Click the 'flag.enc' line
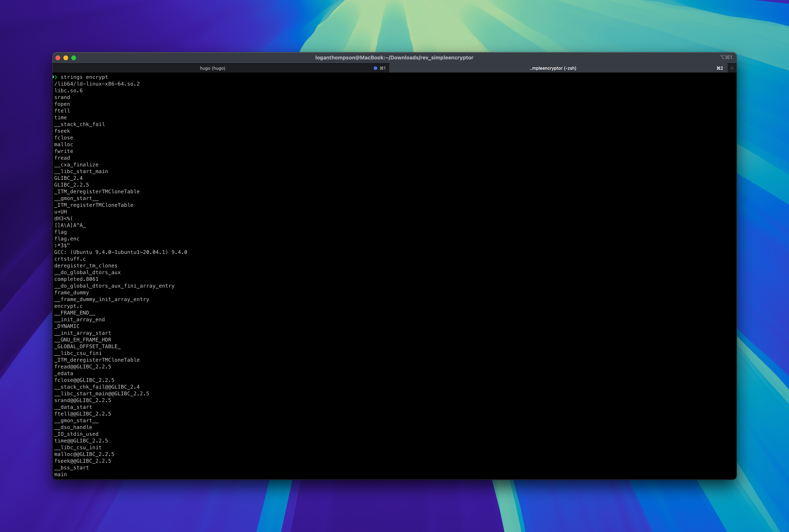This screenshot has width=789, height=532. coord(67,239)
